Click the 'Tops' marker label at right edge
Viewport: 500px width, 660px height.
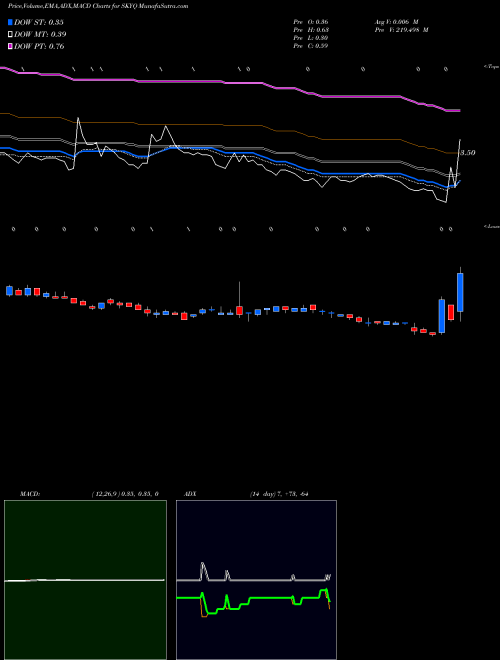tap(492, 67)
